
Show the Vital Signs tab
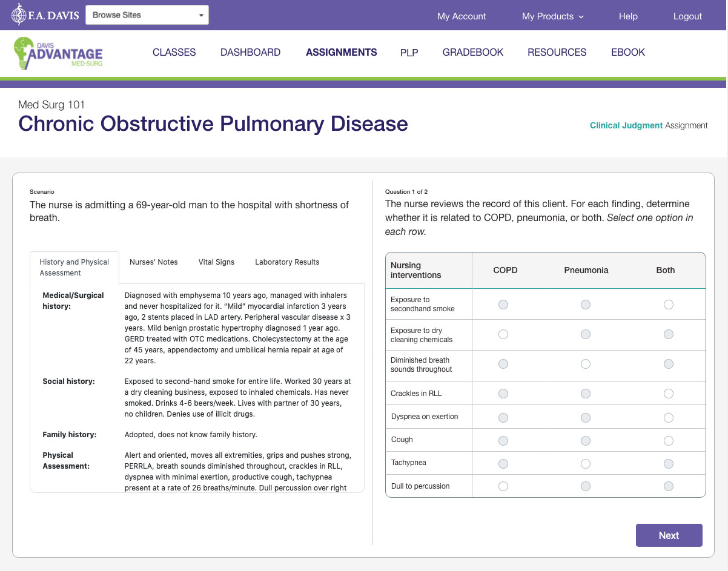(x=216, y=262)
